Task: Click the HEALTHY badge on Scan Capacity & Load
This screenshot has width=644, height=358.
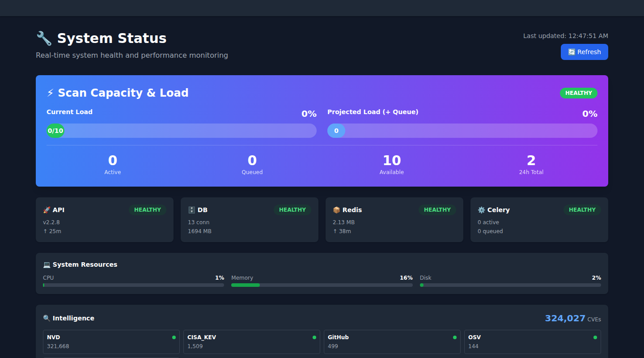Action: pyautogui.click(x=578, y=93)
